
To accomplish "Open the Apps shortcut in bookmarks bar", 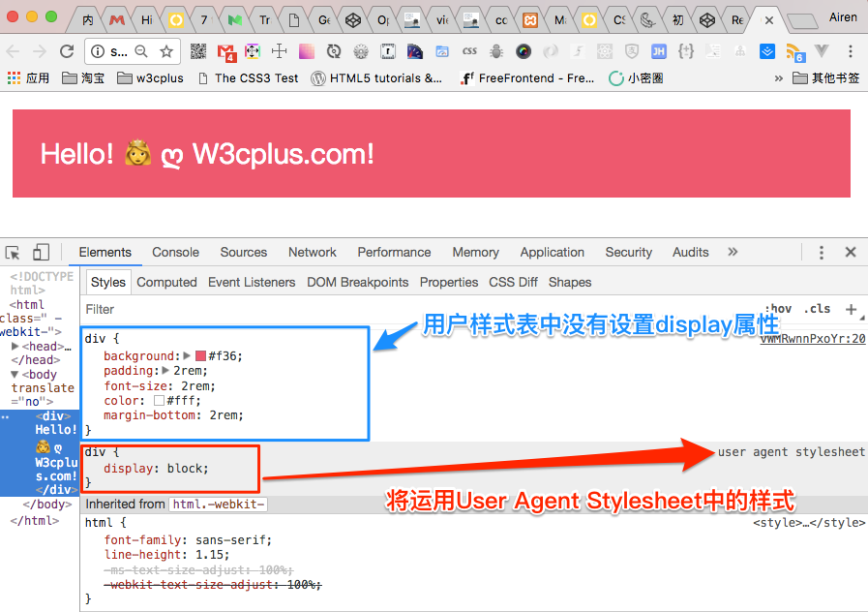I will tap(28, 78).
